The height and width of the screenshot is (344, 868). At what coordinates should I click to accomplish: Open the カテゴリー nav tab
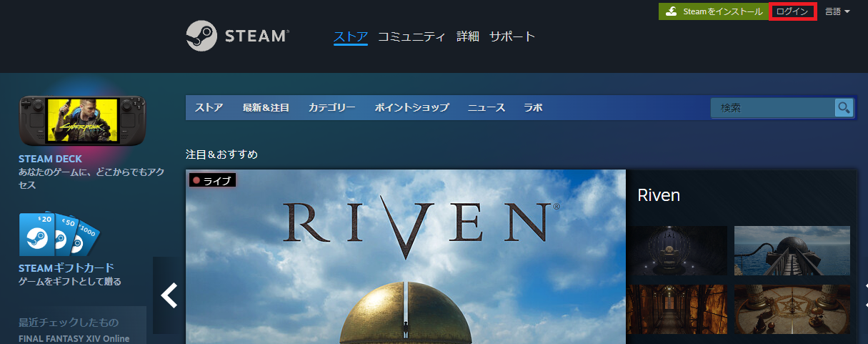[x=332, y=108]
